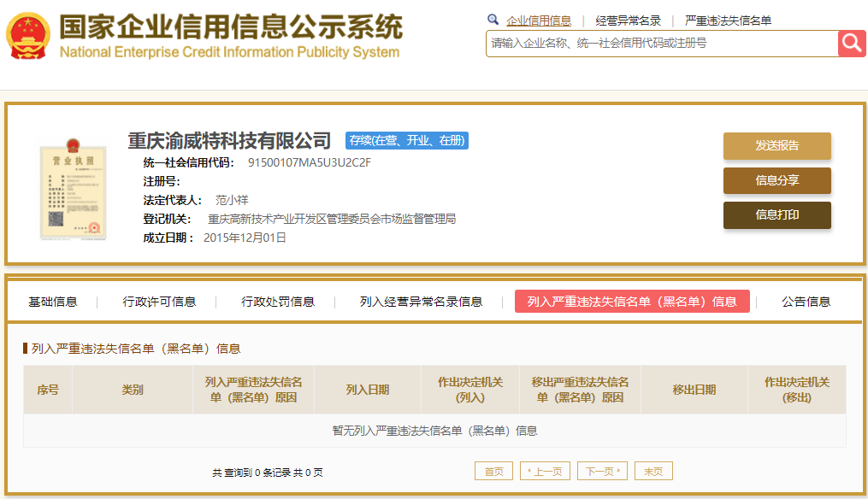Click company name 重庆渝威特科技有限公司

point(229,140)
